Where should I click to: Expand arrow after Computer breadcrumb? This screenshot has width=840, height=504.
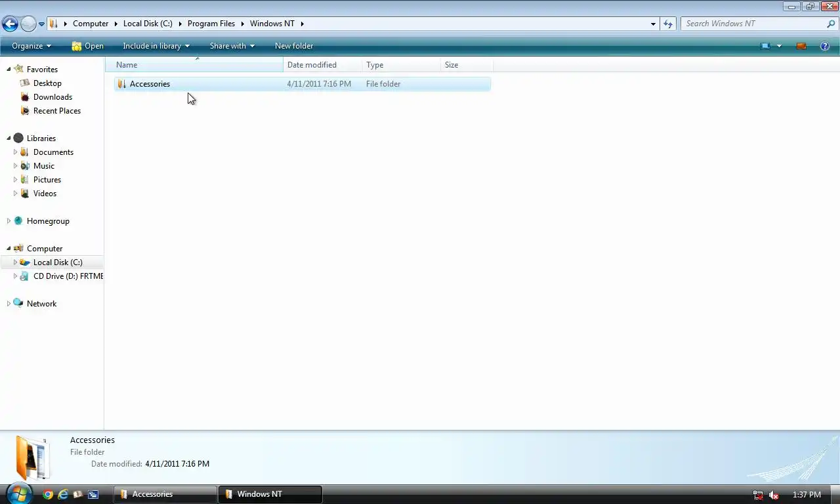point(115,24)
